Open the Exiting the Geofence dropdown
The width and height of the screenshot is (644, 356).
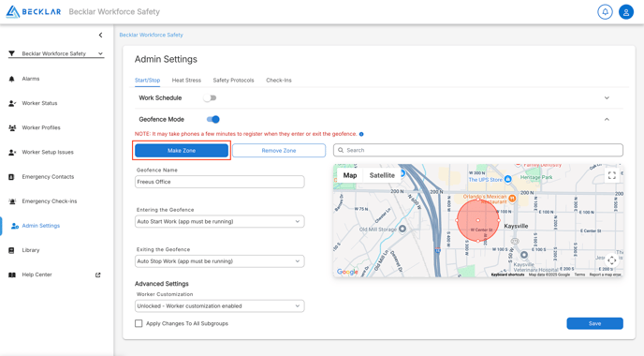pos(219,261)
